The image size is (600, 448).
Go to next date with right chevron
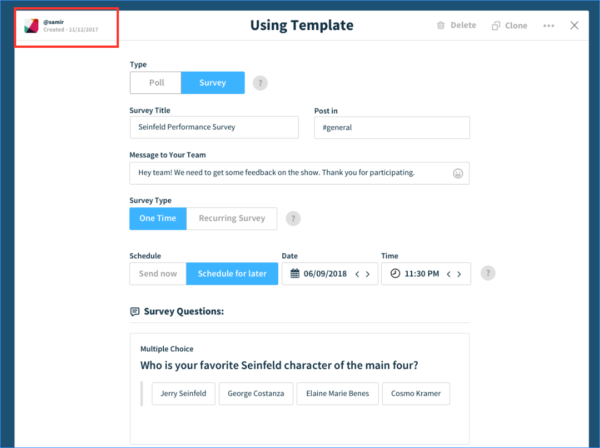(x=367, y=274)
